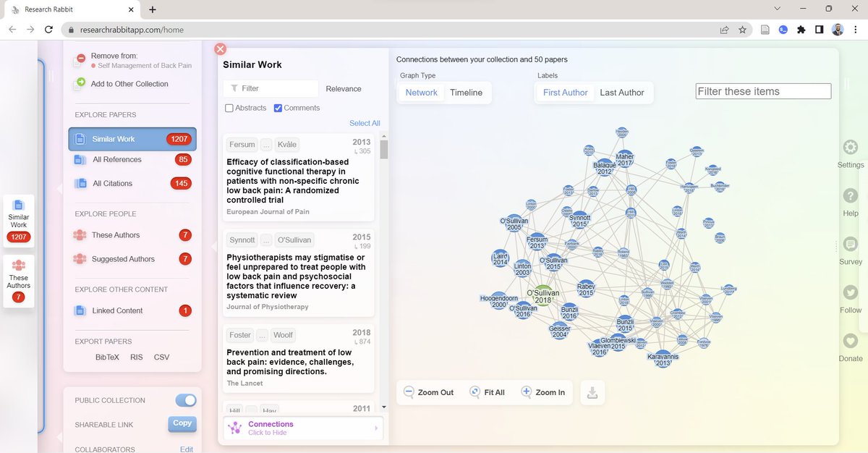Select the Laird 2014 graph node
Viewport: 868px width, 453px height.
point(500,258)
